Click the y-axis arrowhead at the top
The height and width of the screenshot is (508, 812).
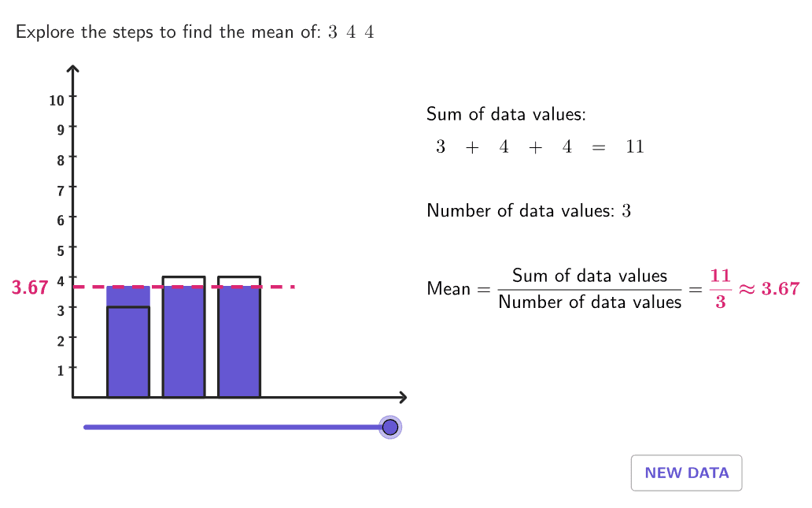[72, 69]
